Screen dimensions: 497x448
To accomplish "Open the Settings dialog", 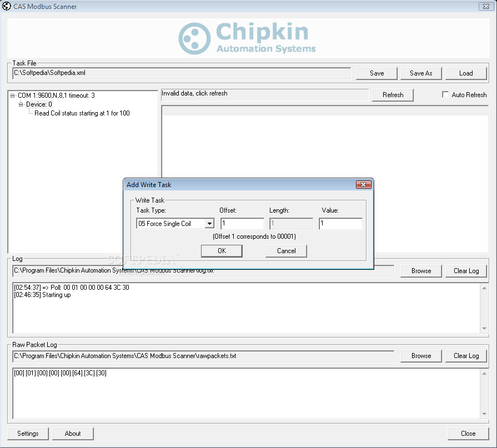I will [x=28, y=434].
